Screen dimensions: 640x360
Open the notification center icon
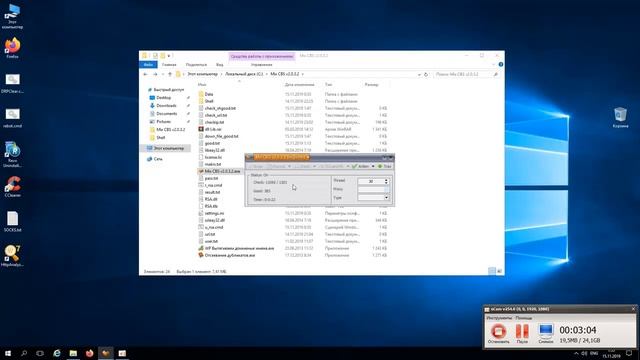pyautogui.click(x=629, y=353)
